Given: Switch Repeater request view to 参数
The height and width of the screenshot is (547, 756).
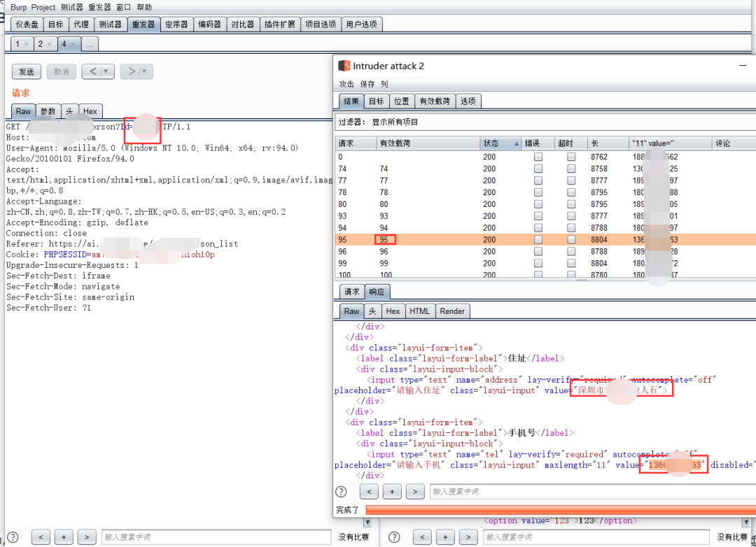Looking at the screenshot, I should coord(48,111).
